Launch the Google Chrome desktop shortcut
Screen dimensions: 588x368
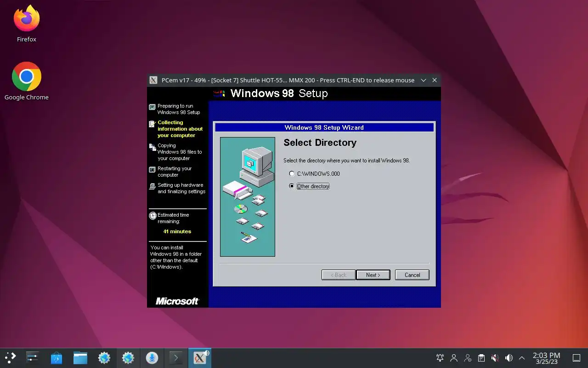[x=27, y=81]
